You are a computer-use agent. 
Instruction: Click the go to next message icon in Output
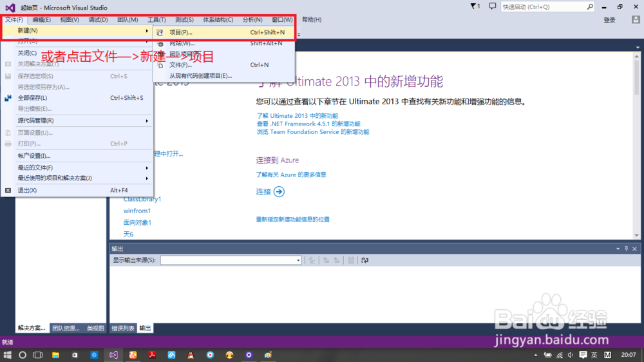(337, 260)
